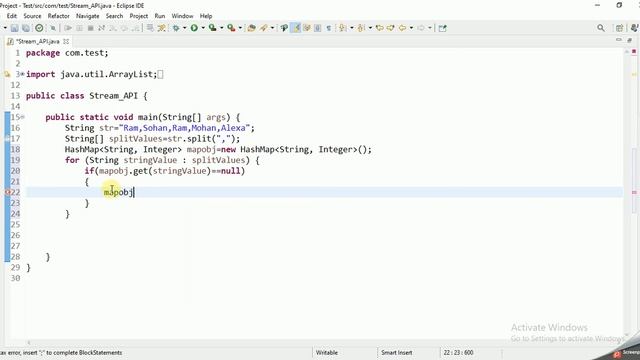
Task: Expand the Next Annotation dropdown
Action: (x=351, y=28)
